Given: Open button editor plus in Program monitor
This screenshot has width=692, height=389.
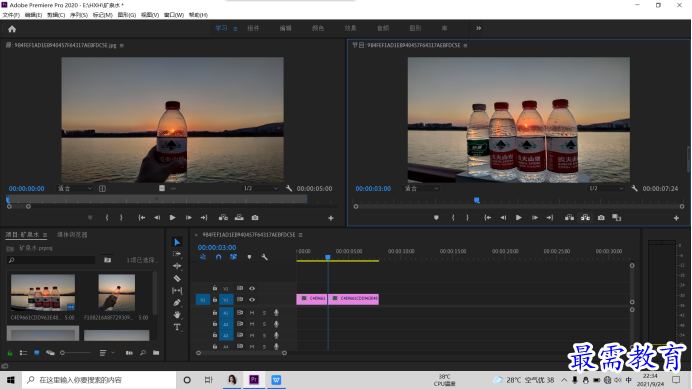Looking at the screenshot, I should [676, 218].
